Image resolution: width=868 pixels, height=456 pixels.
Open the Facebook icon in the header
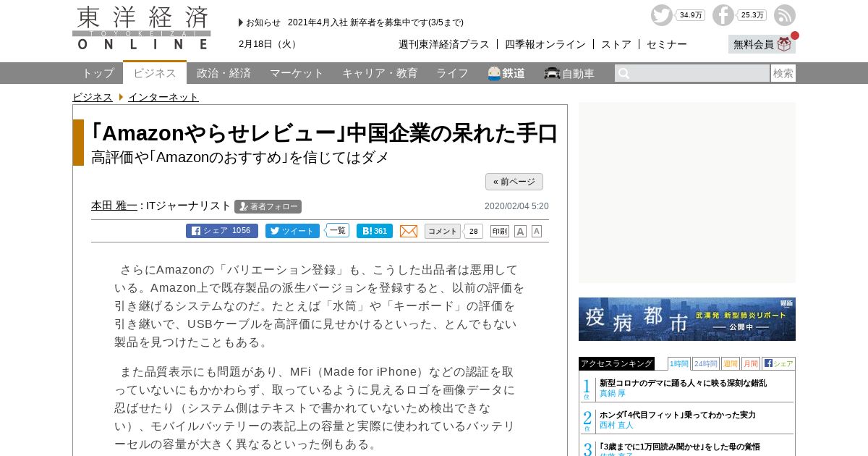point(723,15)
